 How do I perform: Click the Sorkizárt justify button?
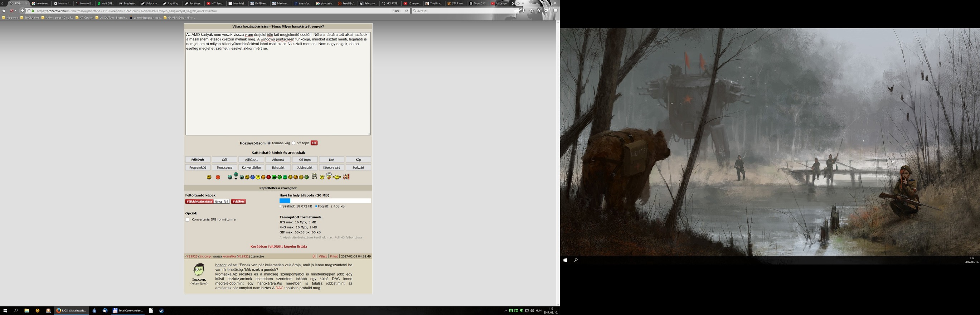358,168
